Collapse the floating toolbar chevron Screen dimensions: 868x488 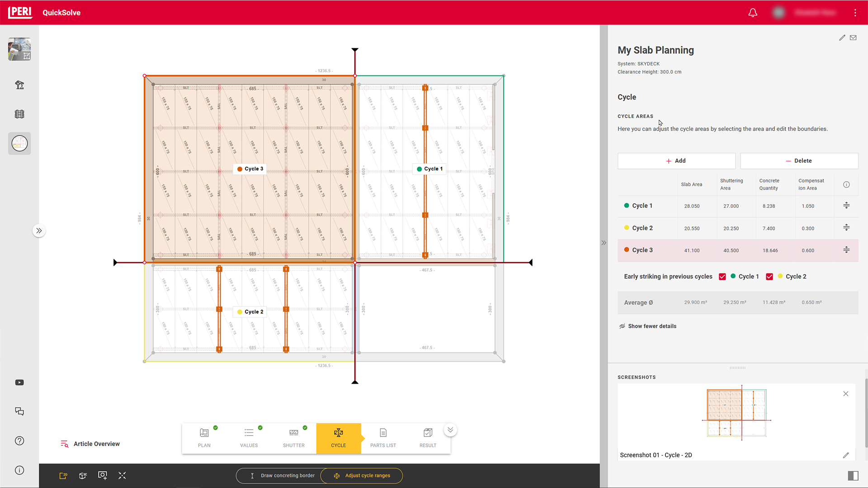point(450,430)
